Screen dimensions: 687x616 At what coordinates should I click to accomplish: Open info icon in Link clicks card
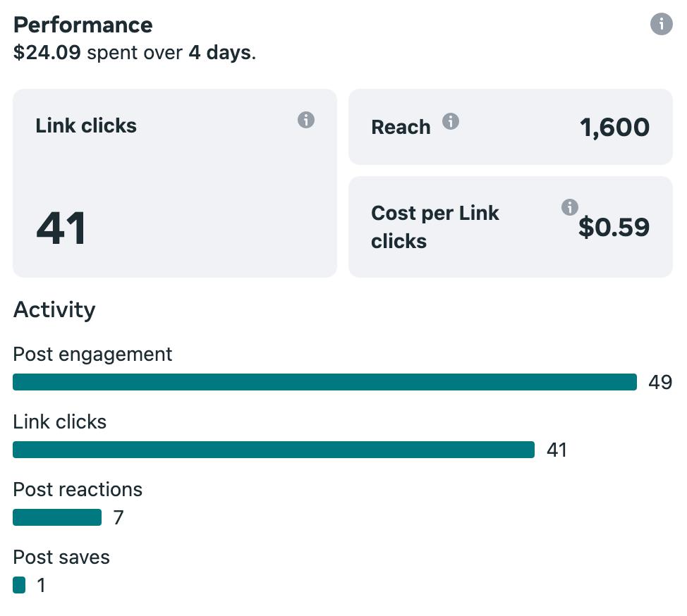[x=306, y=120]
